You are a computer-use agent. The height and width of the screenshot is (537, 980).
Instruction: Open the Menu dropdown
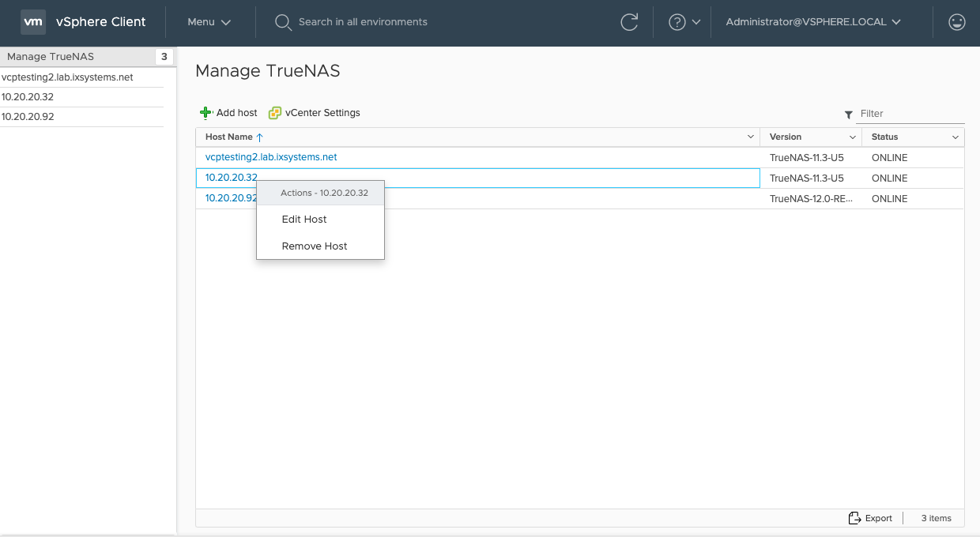coord(209,22)
